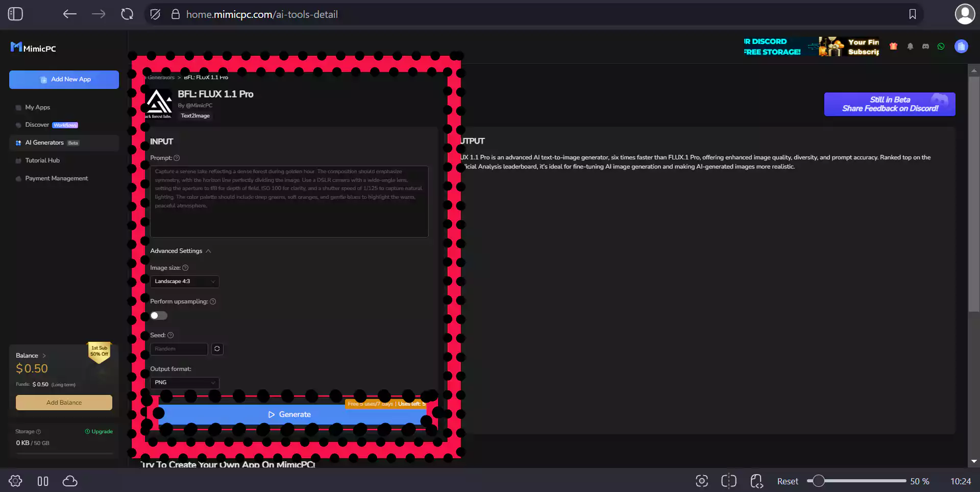Viewport: 980px width, 492px height.
Task: Click the $0.50 balance amount
Action: point(32,368)
